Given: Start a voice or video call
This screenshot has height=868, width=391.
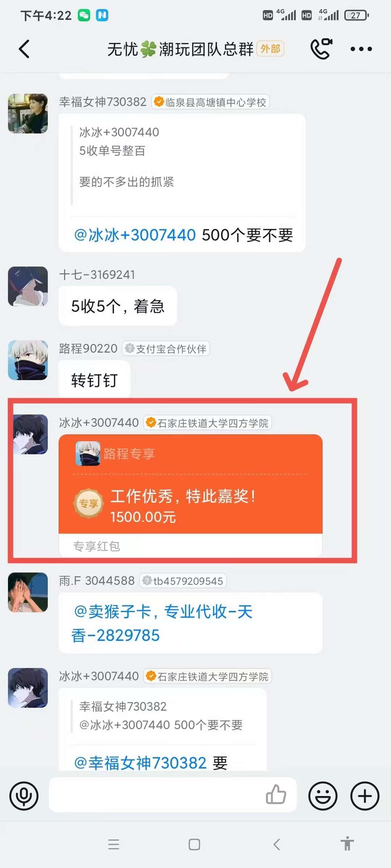Looking at the screenshot, I should tap(321, 48).
